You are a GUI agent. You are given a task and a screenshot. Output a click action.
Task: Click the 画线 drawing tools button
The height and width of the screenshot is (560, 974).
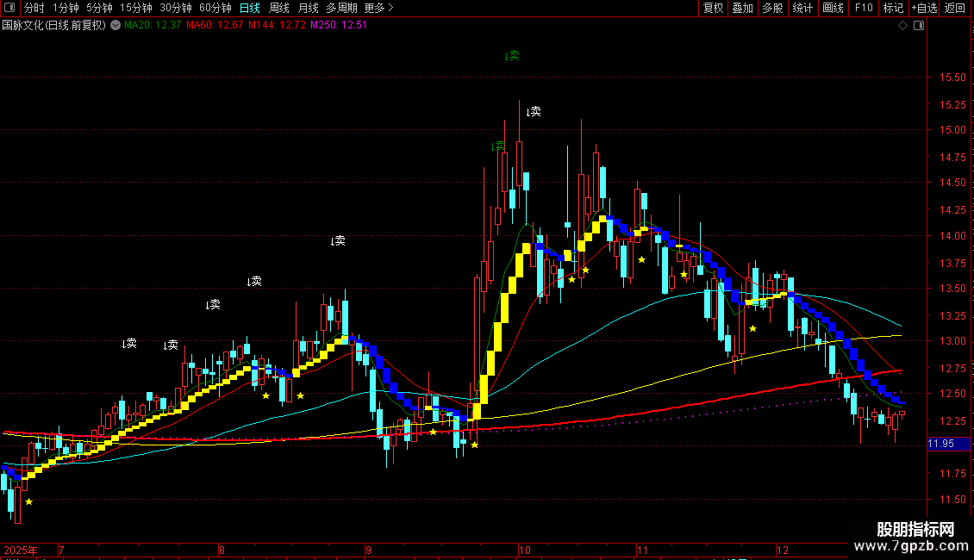point(833,8)
